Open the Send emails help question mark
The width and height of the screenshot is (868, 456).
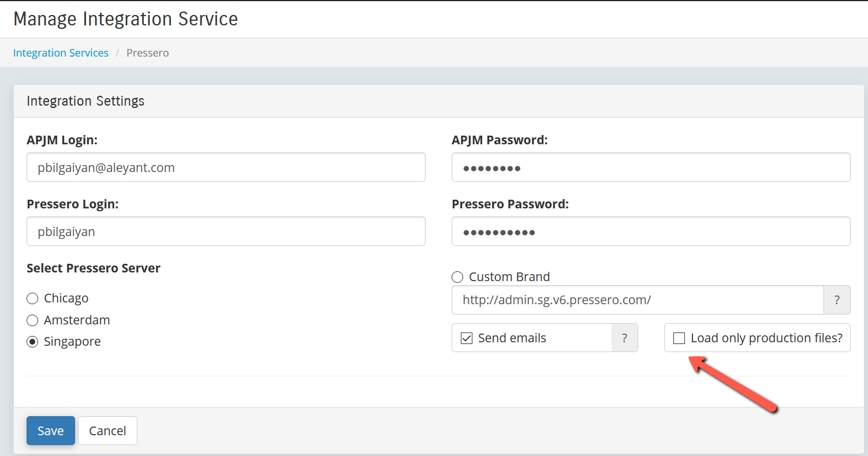(x=624, y=338)
